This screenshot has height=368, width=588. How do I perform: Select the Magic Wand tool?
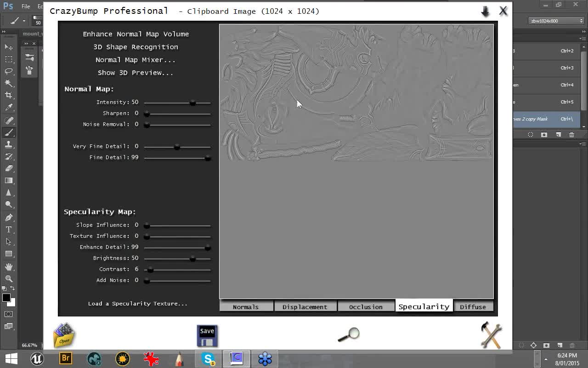pyautogui.click(x=9, y=83)
